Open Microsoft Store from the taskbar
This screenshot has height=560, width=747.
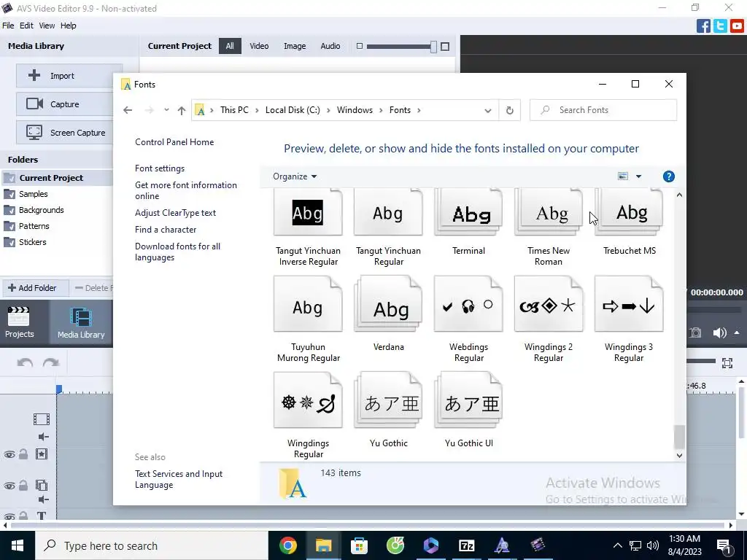pos(359,545)
